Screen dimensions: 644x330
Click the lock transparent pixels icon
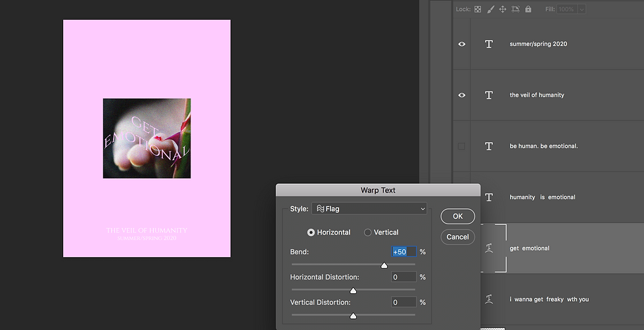(x=478, y=9)
